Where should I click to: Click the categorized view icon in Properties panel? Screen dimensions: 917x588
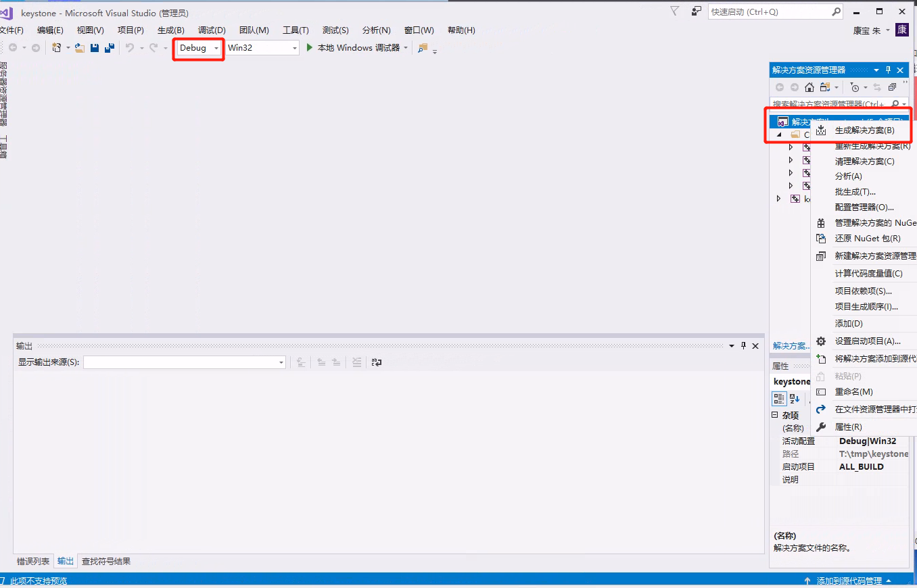click(x=779, y=399)
